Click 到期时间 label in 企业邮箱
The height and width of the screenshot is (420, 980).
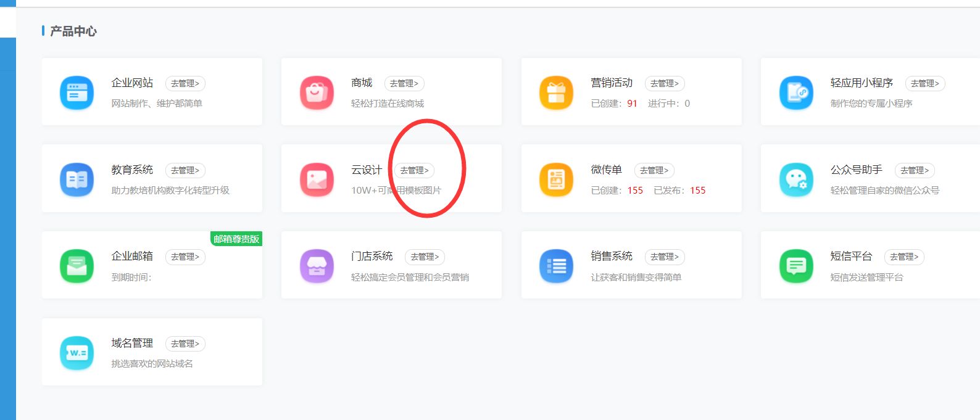click(x=131, y=278)
